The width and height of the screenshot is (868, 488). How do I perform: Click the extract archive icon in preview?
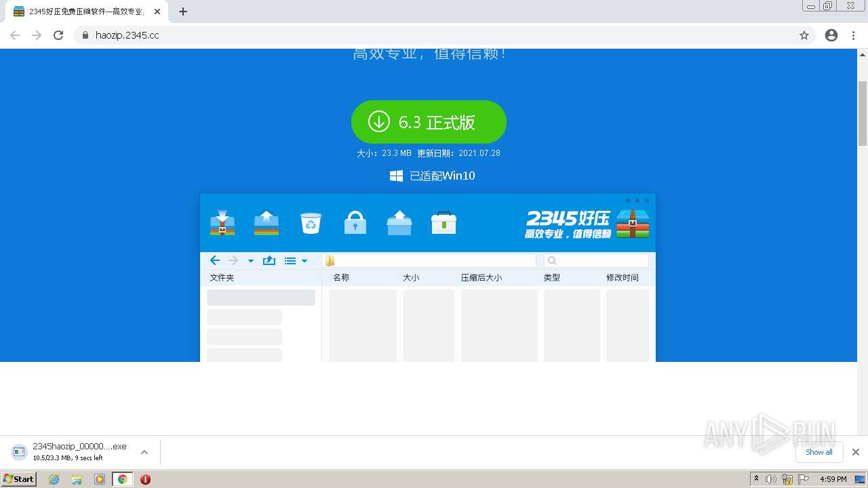pos(267,222)
